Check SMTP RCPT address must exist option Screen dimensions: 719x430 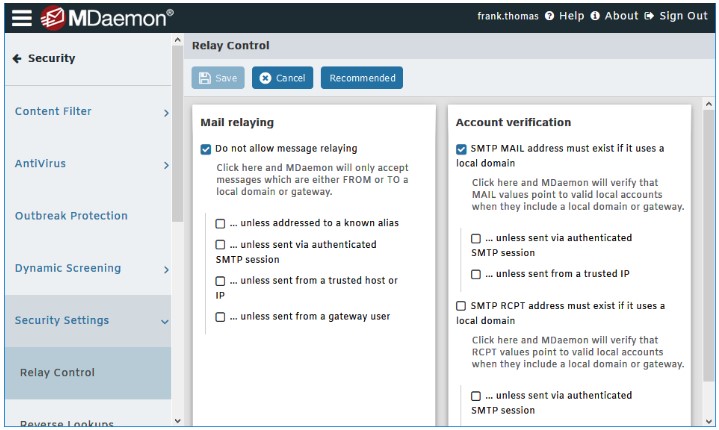[x=461, y=306]
